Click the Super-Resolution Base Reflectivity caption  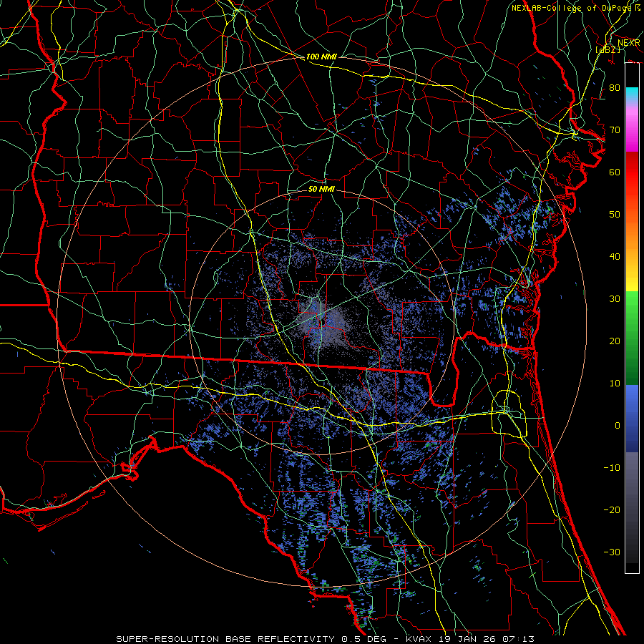click(326, 639)
